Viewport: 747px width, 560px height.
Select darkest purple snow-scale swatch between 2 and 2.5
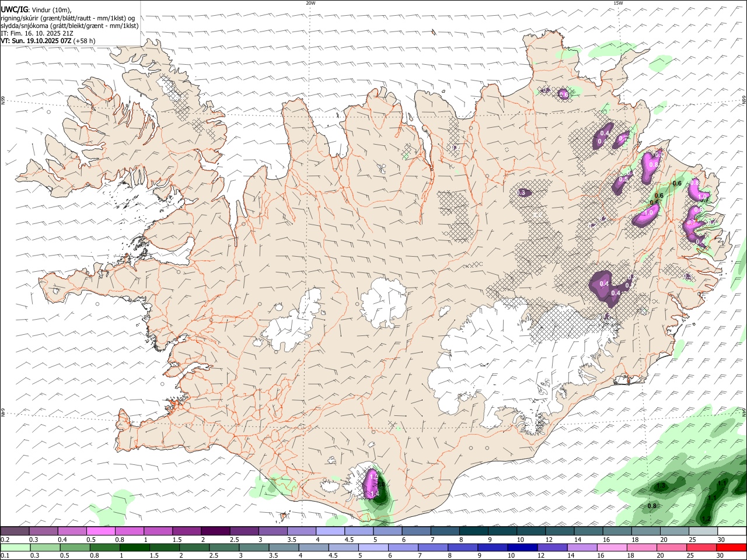coord(215,531)
